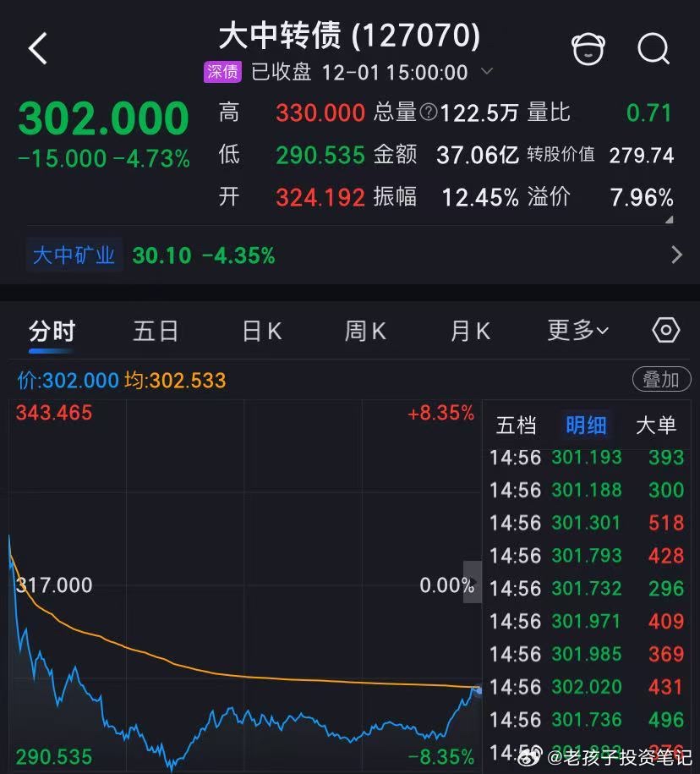Click the 总量 help question mark
This screenshot has width=700, height=774.
pyautogui.click(x=428, y=113)
